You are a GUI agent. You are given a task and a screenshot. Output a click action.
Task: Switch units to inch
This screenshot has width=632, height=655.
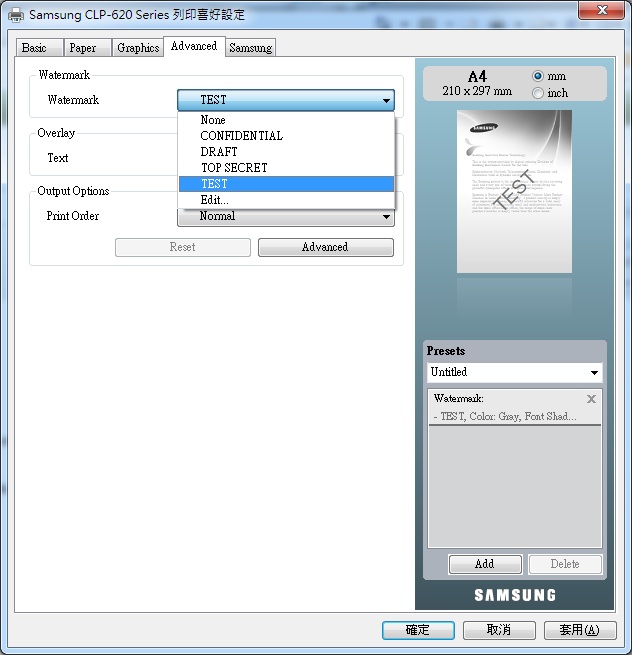538,93
